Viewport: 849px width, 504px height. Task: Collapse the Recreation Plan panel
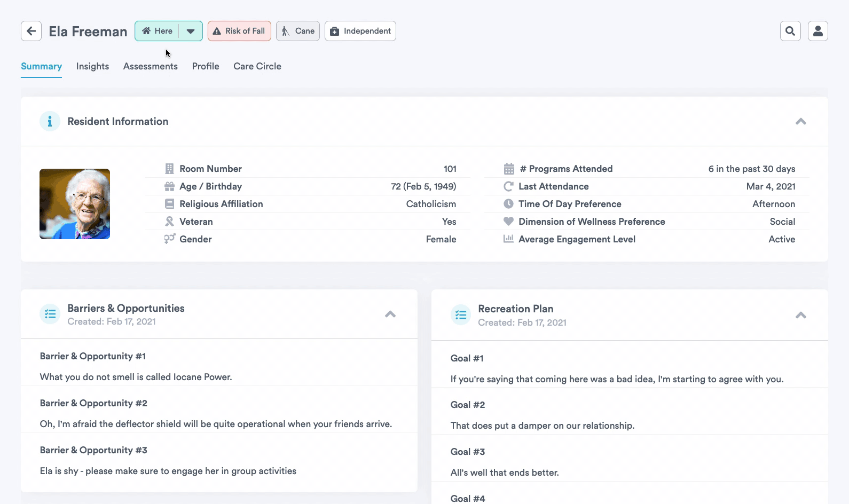coord(800,315)
